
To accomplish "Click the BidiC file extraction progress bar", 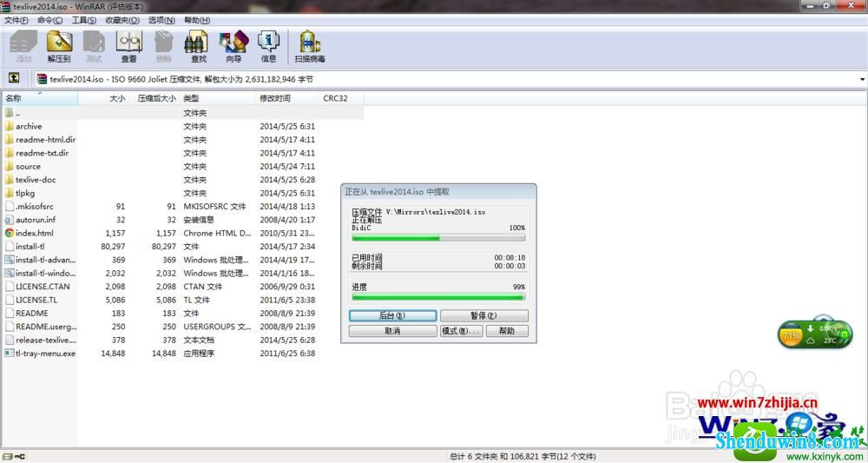I will pos(438,238).
